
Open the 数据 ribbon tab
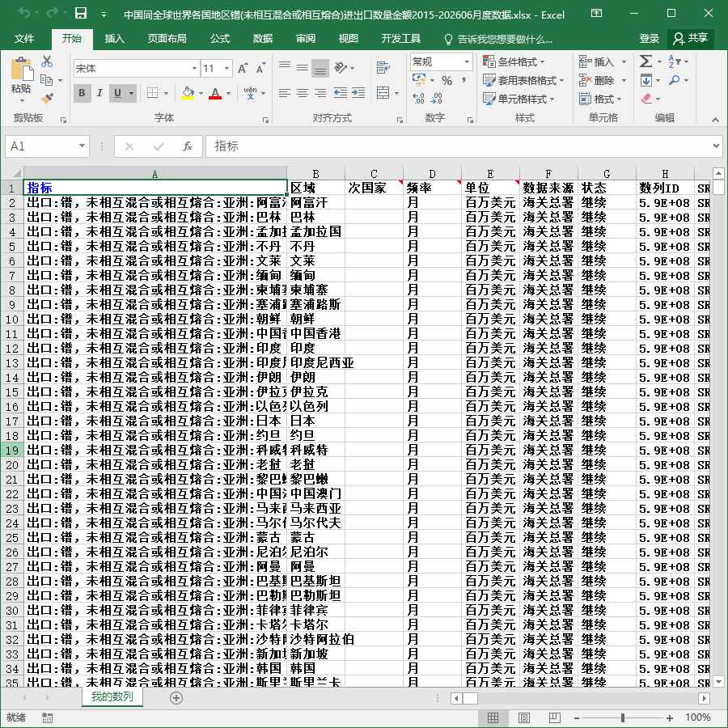tap(263, 39)
